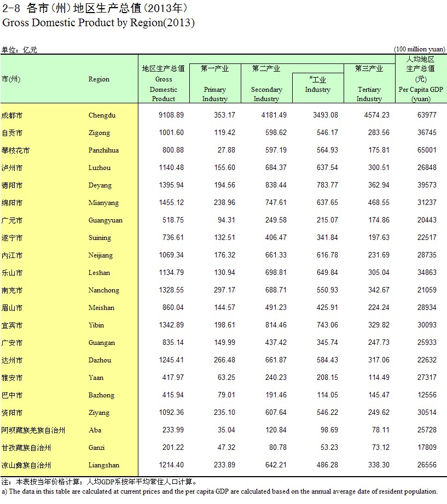447x504 pixels.
Task: Click the region name "Mianyang"
Action: click(103, 203)
